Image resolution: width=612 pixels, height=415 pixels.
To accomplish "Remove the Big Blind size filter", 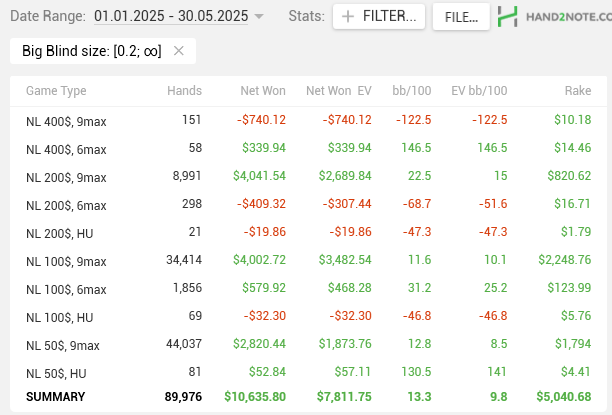I will tap(179, 51).
